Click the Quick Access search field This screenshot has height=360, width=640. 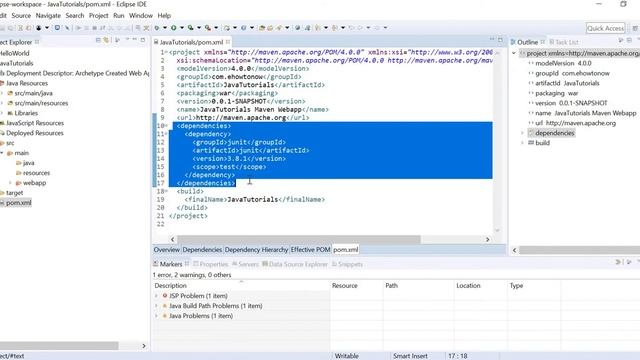[605, 28]
